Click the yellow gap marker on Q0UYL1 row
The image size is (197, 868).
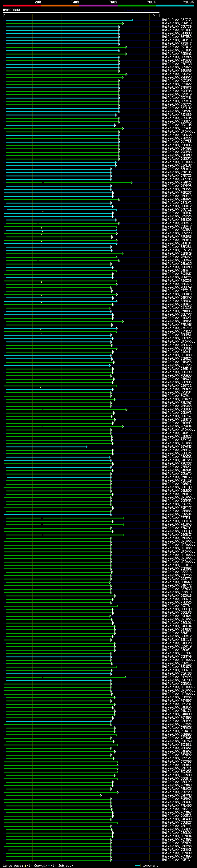pyautogui.click(x=43, y=211)
